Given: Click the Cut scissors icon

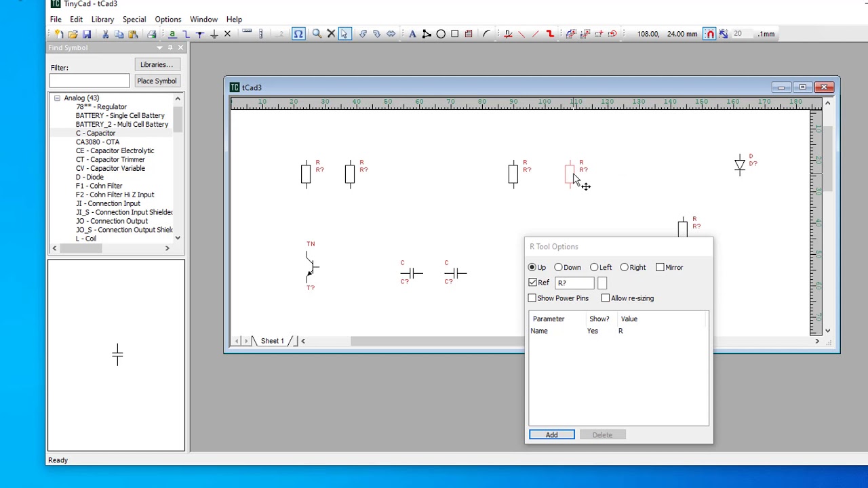Looking at the screenshot, I should coord(105,34).
